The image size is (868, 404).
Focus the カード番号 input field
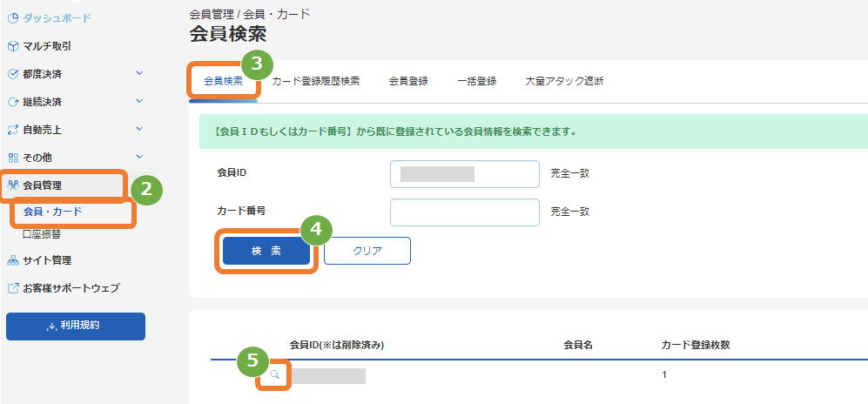(464, 212)
